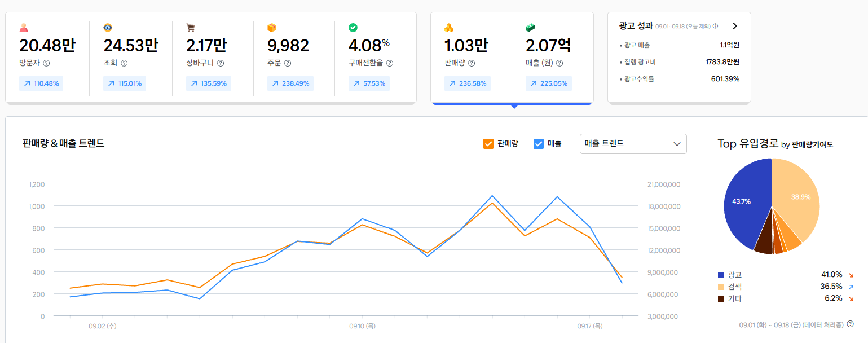Click the 검색 light orange legend swatch

coord(720,287)
